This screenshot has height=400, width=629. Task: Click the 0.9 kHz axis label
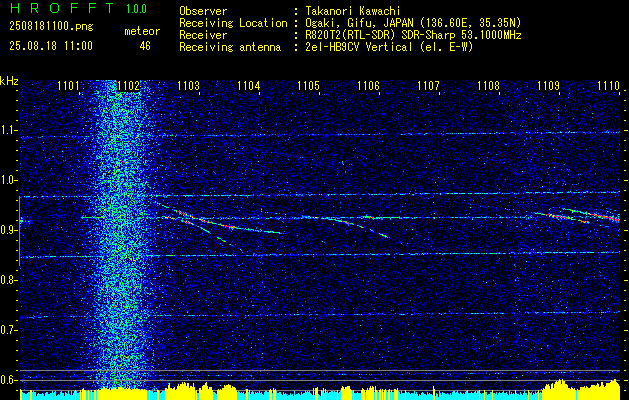pyautogui.click(x=8, y=230)
